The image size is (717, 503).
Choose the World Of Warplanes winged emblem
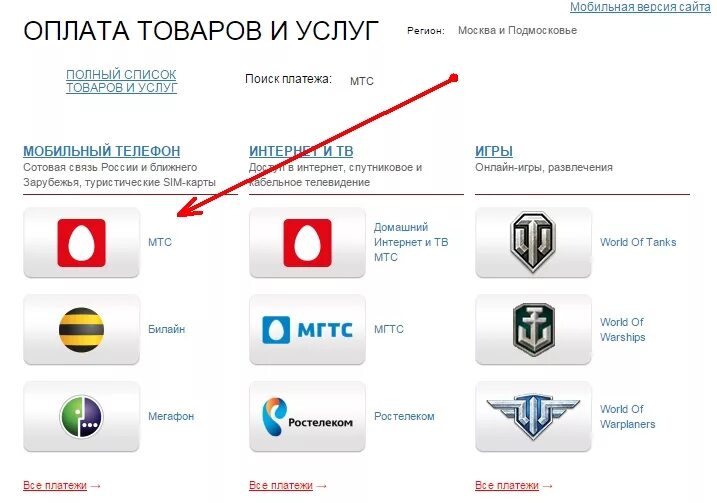click(533, 417)
